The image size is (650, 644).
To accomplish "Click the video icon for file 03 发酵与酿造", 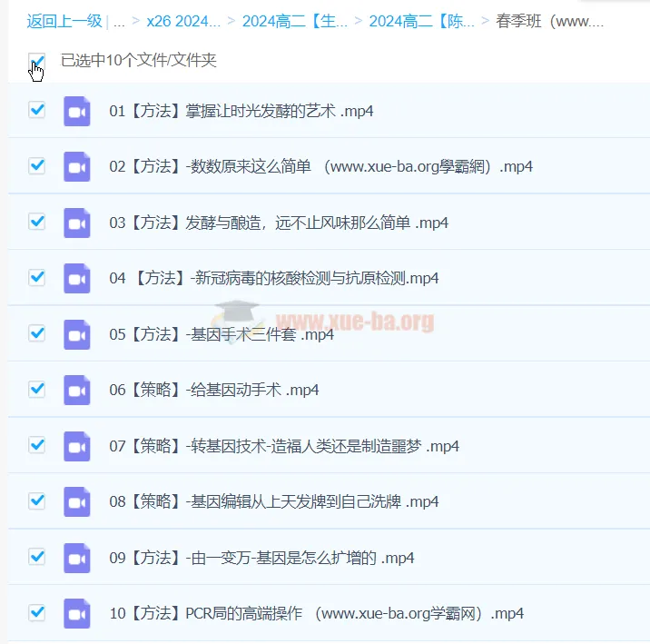I will 77,223.
